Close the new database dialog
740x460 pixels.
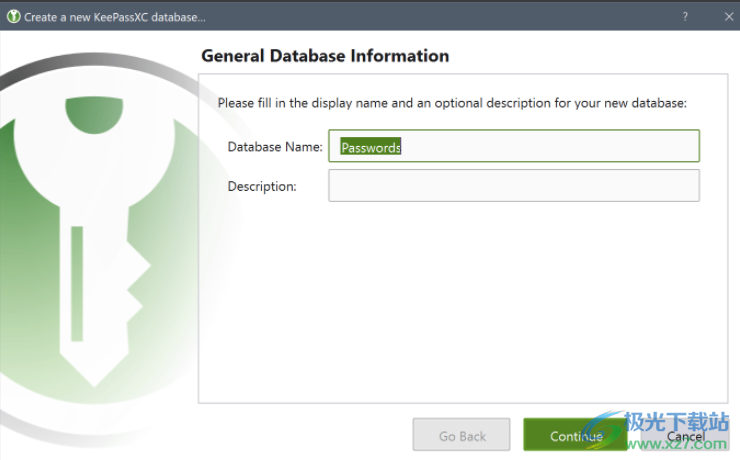pos(729,17)
